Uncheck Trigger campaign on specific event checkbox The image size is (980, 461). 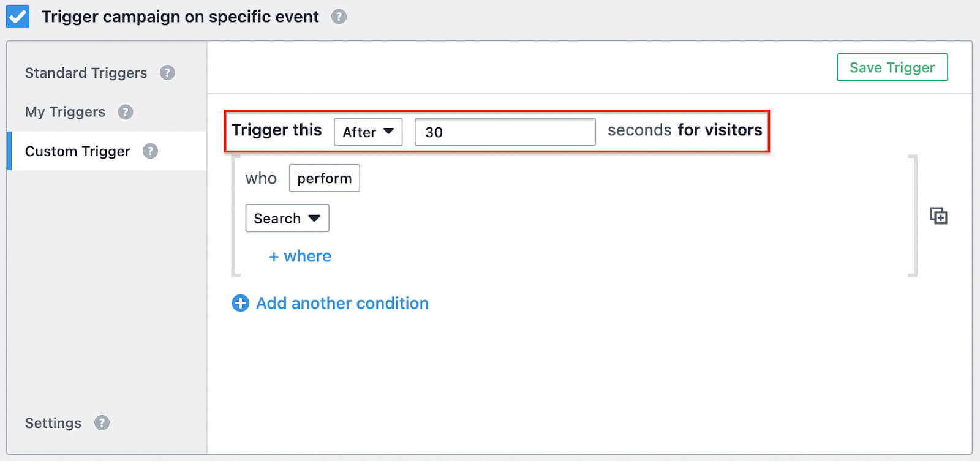18,17
